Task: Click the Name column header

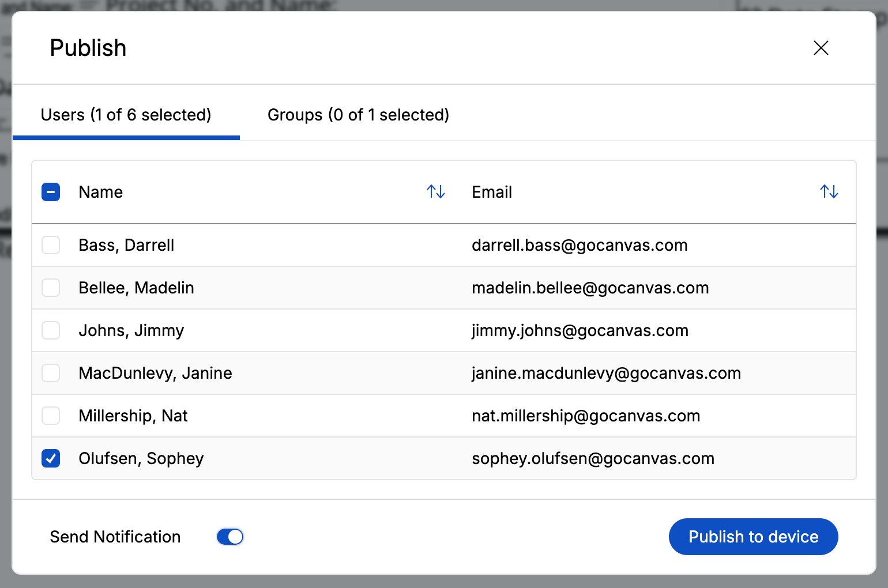Action: [x=100, y=191]
